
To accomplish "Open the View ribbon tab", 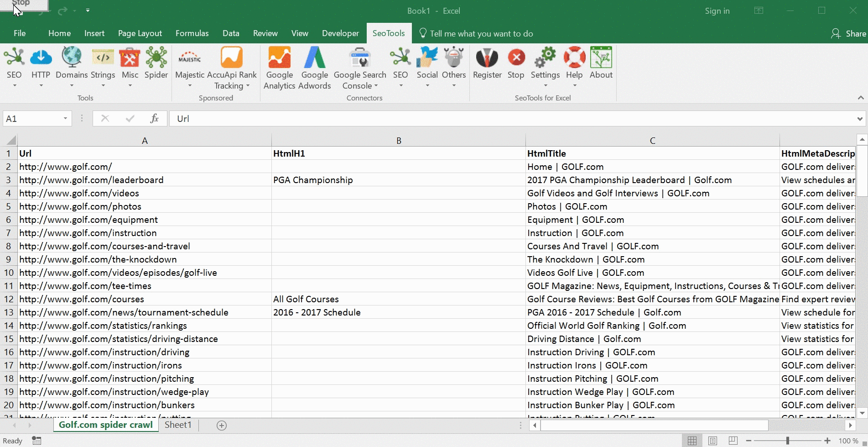I will 300,33.
